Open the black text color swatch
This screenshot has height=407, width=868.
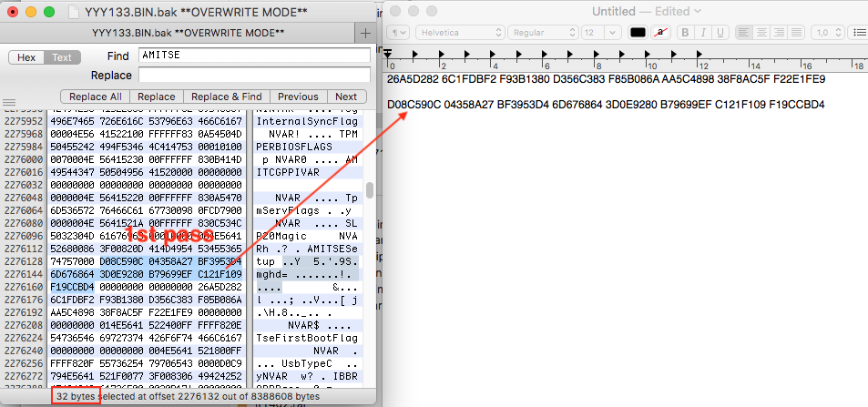click(638, 33)
